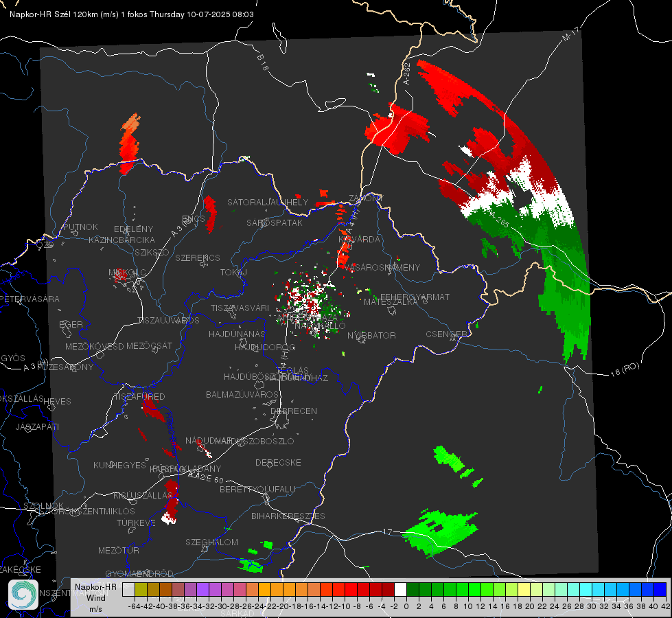Click the swirl logo icon at bottom-left
Viewport: 672px width, 618px height.
click(23, 595)
